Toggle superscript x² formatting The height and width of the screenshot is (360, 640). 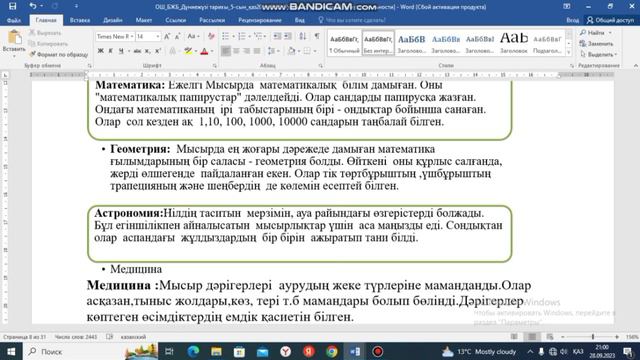coord(158,51)
